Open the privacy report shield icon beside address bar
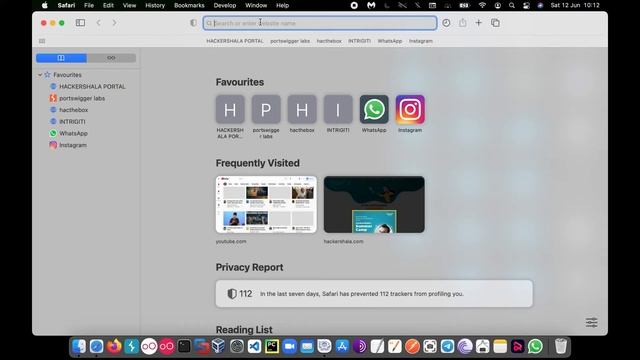 pyautogui.click(x=193, y=23)
